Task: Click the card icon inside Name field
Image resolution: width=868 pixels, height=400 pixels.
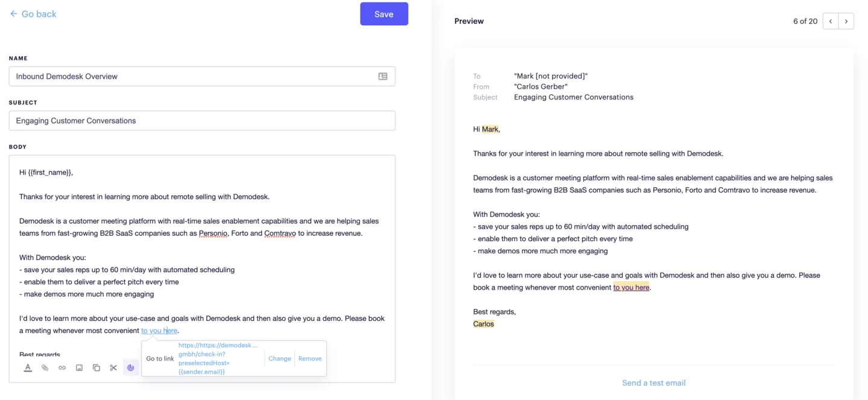Action: click(383, 77)
